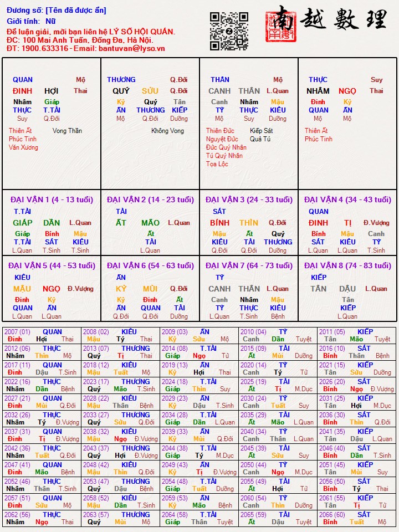Select ĐẠI VẬN 5 (44 - 53 tuổi) header
The image size is (399, 532).
click(52, 265)
